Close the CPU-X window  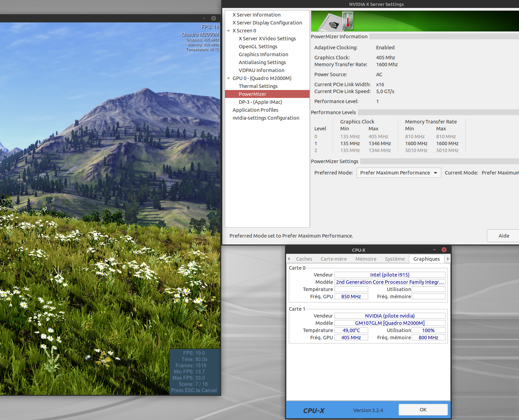pyautogui.click(x=444, y=250)
